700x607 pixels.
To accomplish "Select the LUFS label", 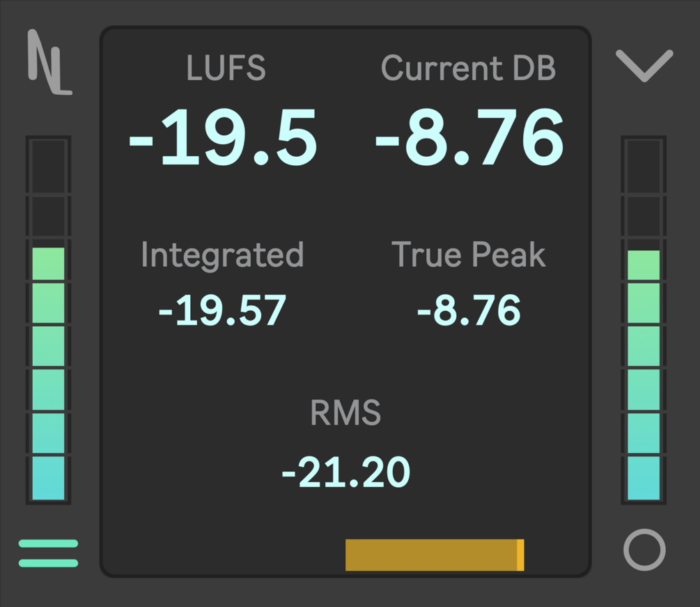I will point(226,68).
